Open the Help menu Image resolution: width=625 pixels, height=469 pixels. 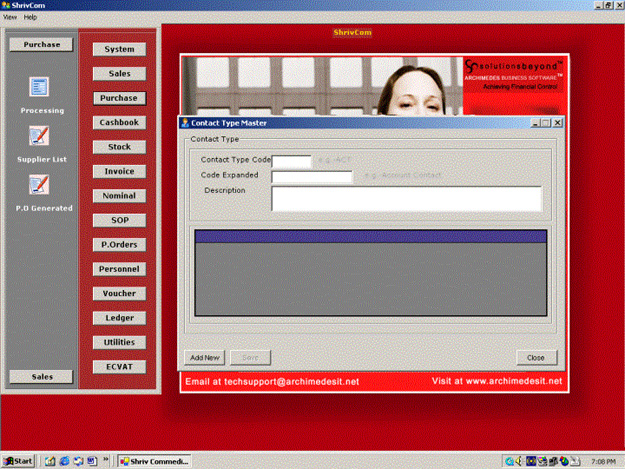pos(30,17)
